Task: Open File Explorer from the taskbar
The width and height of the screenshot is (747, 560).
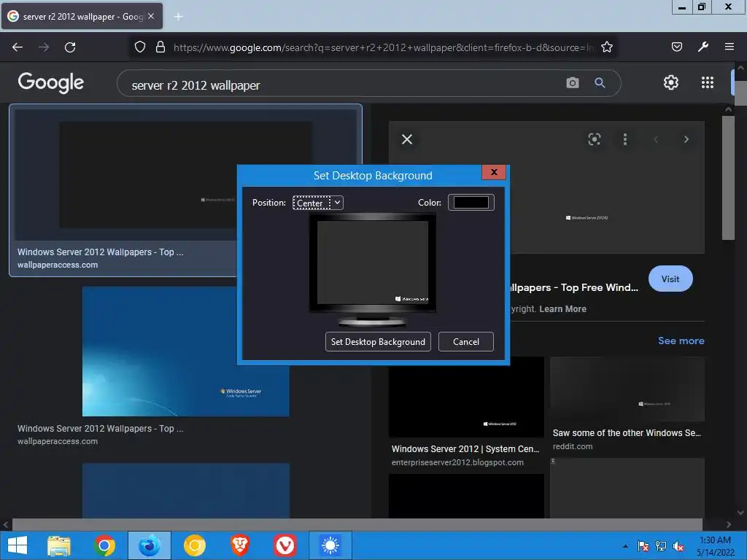Action: pyautogui.click(x=58, y=545)
